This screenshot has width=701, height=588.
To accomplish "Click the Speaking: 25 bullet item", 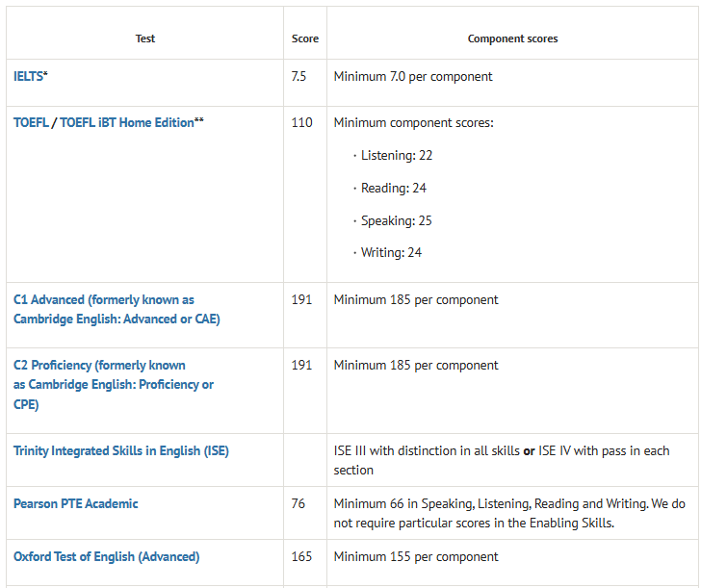I will (396, 220).
